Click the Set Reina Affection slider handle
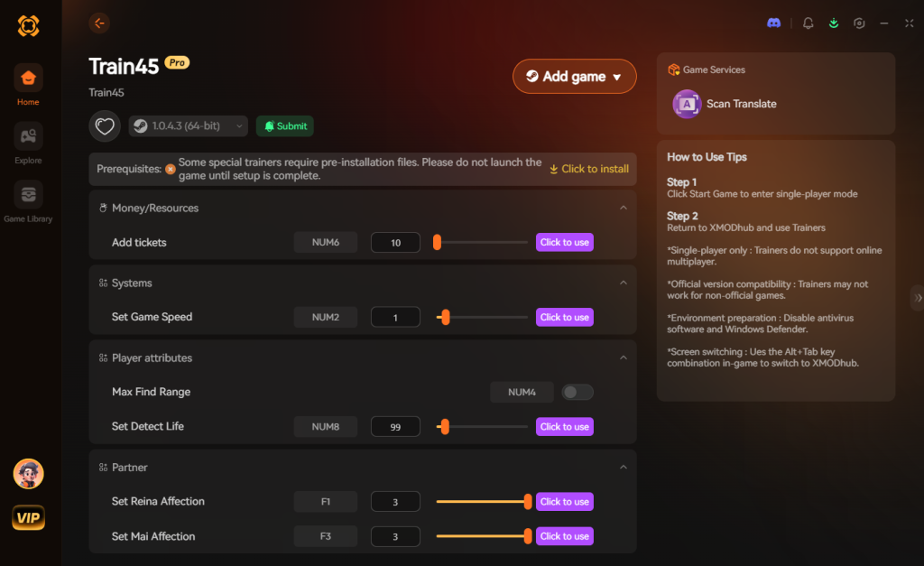The image size is (924, 566). coord(527,502)
